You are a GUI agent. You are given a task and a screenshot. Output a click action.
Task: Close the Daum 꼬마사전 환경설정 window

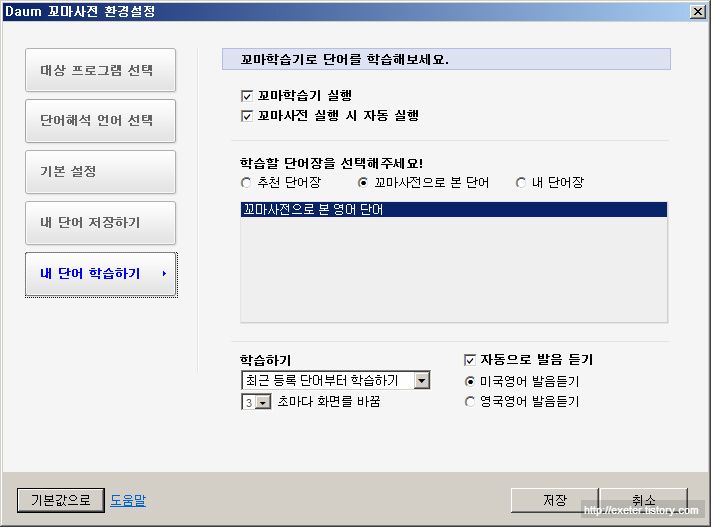697,11
